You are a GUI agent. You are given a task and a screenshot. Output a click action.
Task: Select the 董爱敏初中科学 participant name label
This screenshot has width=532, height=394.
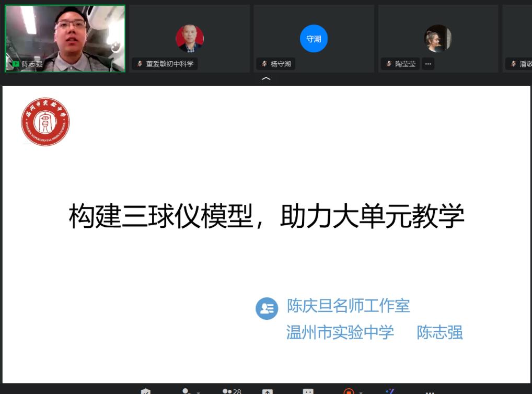pos(170,64)
